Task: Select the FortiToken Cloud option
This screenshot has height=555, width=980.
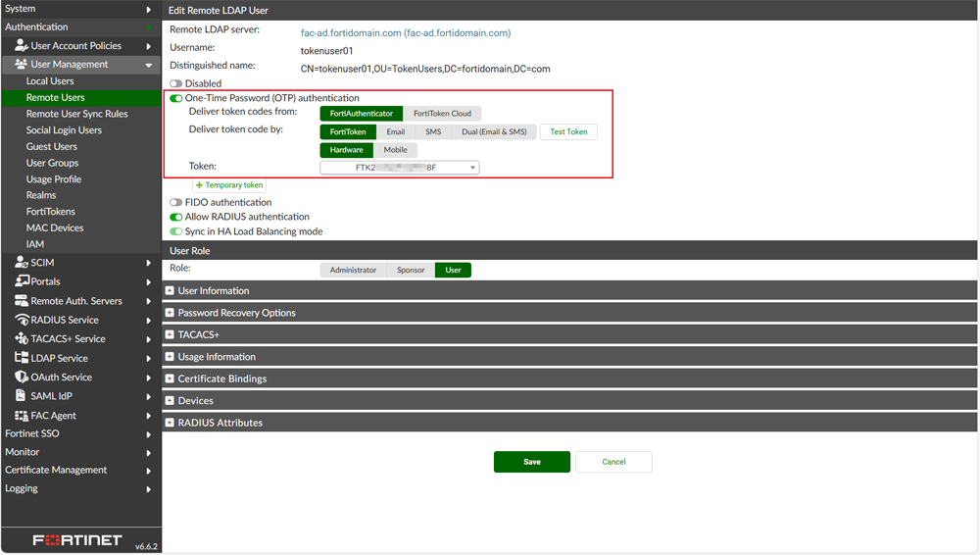Action: click(442, 114)
